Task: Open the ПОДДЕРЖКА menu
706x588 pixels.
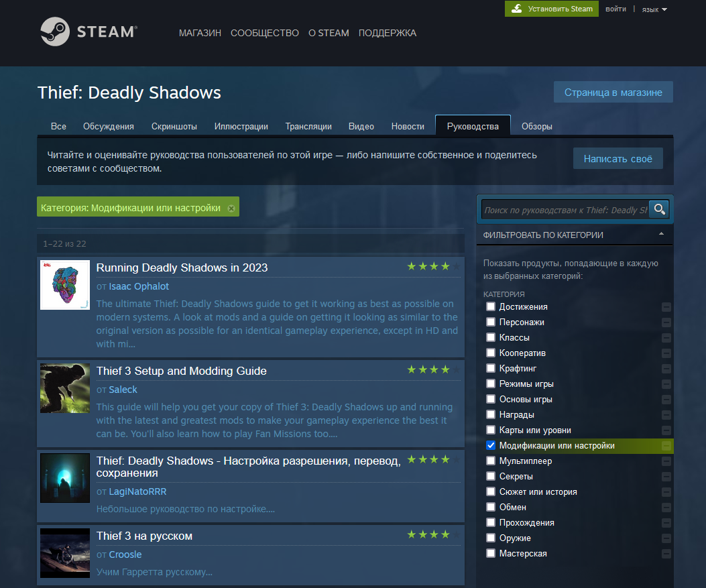Action: tap(388, 33)
